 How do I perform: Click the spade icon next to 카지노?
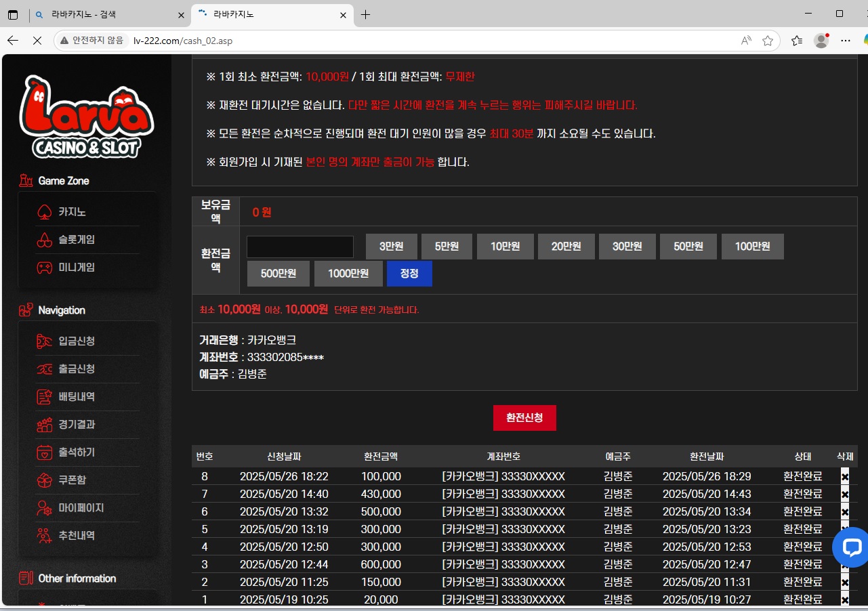(44, 212)
